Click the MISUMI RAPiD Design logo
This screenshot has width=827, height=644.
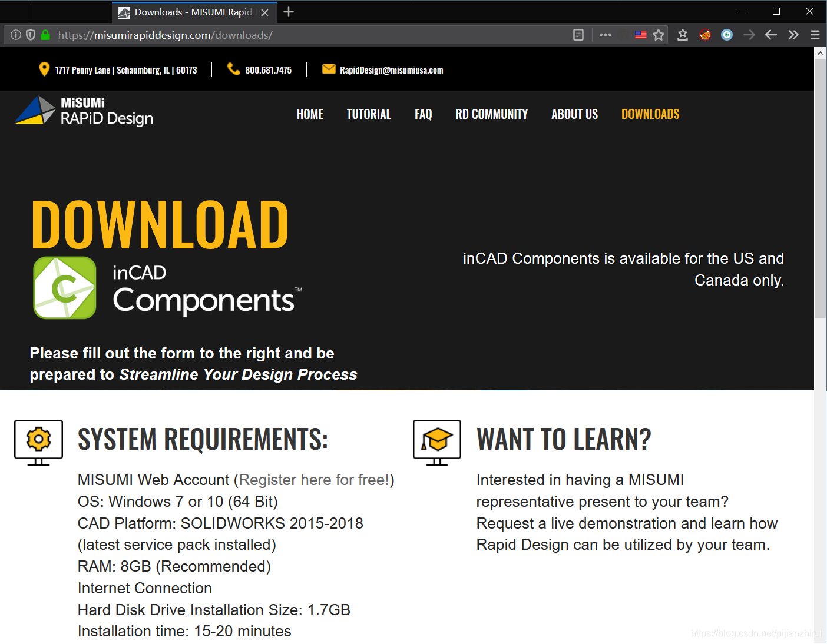pos(84,111)
